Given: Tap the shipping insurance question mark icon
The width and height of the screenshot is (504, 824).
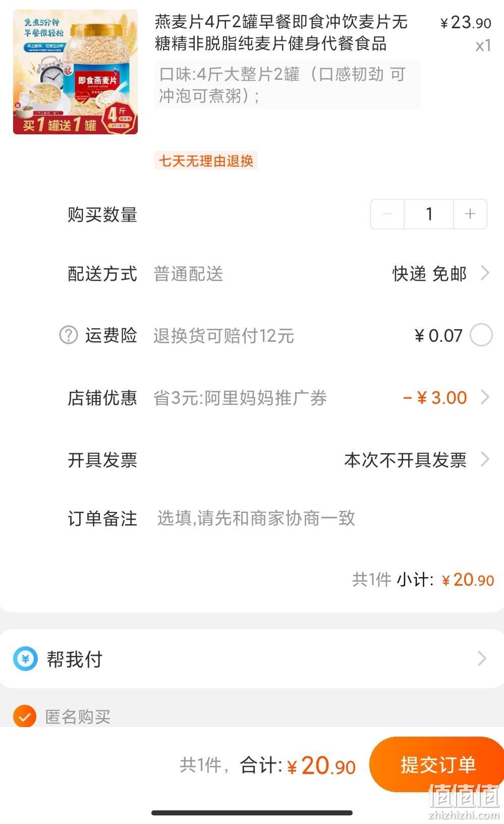Looking at the screenshot, I should point(69,335).
